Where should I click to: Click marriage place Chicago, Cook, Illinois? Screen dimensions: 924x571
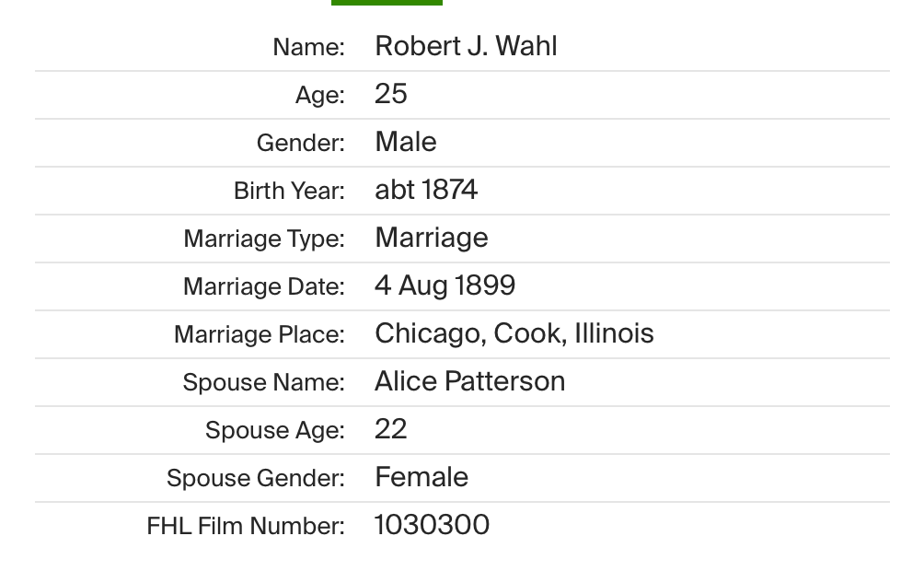pos(514,333)
